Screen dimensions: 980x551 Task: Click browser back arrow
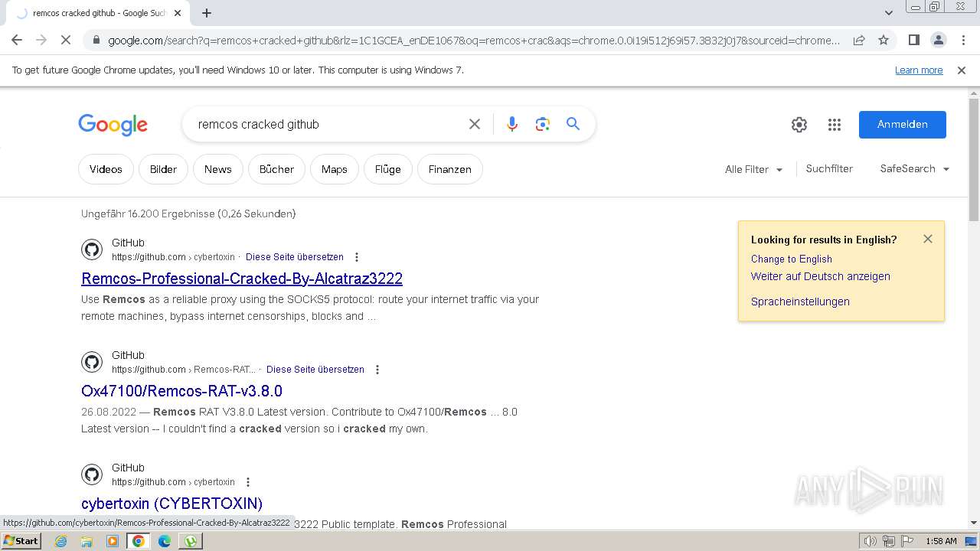tap(17, 40)
